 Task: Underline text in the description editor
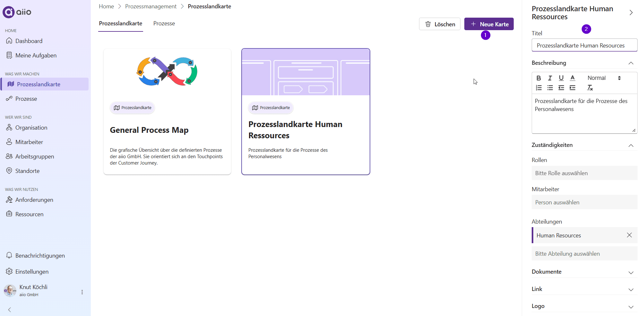(x=561, y=78)
